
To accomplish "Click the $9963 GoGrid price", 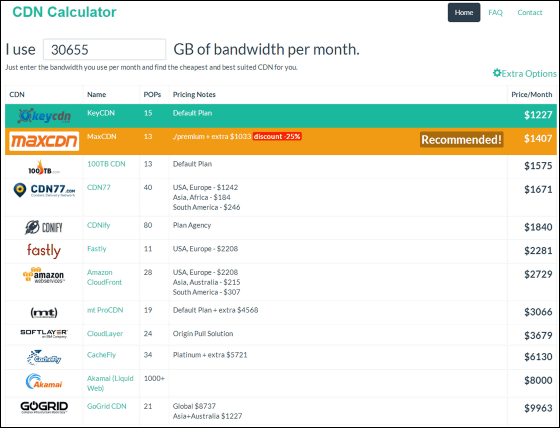I will pyautogui.click(x=538, y=408).
